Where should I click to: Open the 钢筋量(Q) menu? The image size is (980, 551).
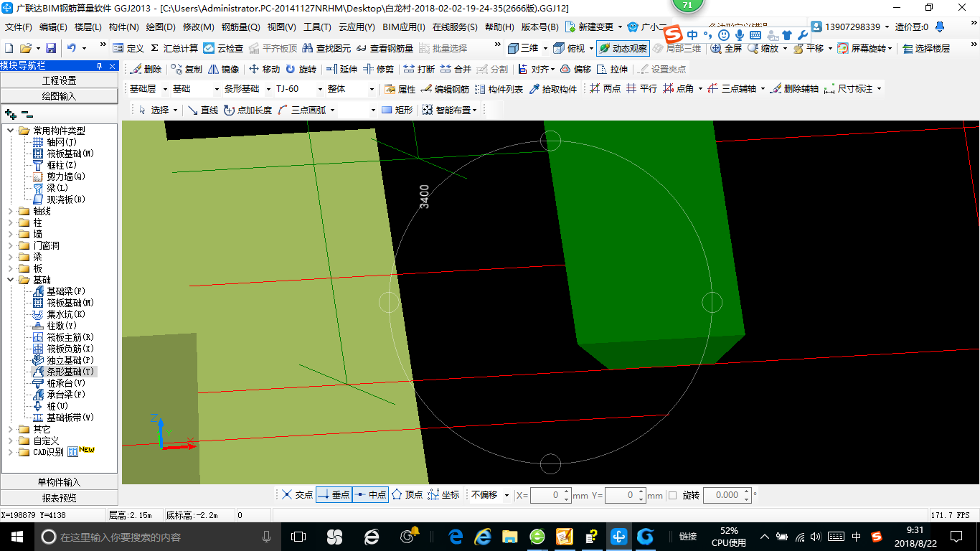[240, 27]
